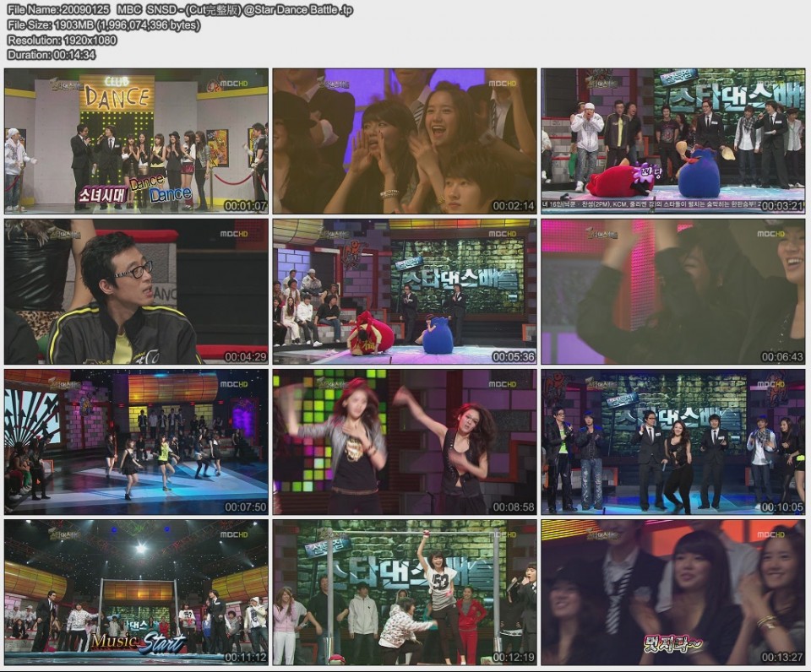Expand the File Size information line
Image resolution: width=811 pixels, height=672 pixels.
click(x=101, y=23)
